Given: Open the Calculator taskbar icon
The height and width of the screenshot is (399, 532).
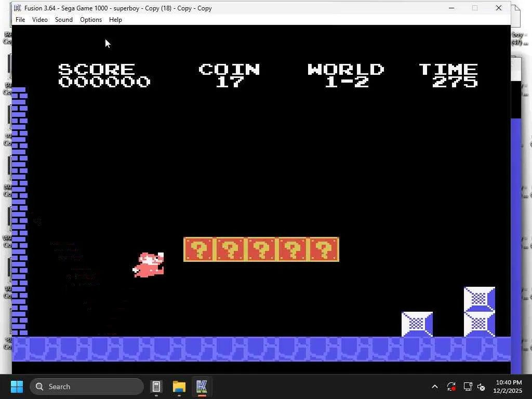Looking at the screenshot, I should click(x=156, y=387).
